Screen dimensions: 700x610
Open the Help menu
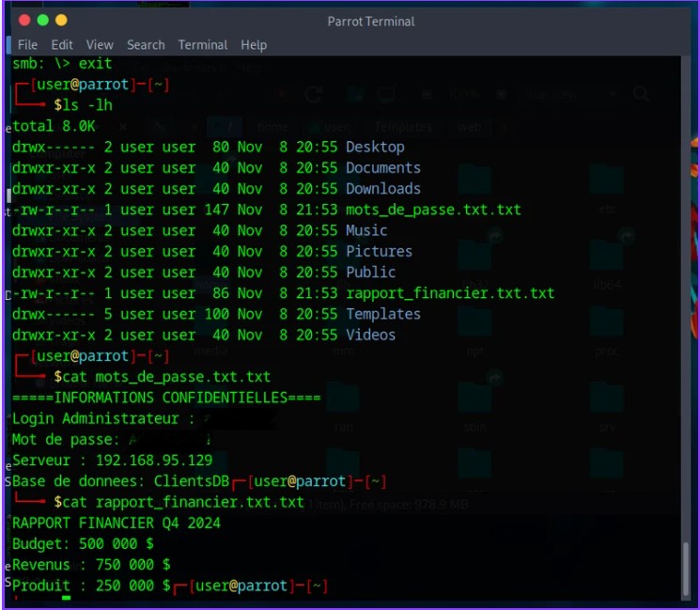pyautogui.click(x=254, y=45)
